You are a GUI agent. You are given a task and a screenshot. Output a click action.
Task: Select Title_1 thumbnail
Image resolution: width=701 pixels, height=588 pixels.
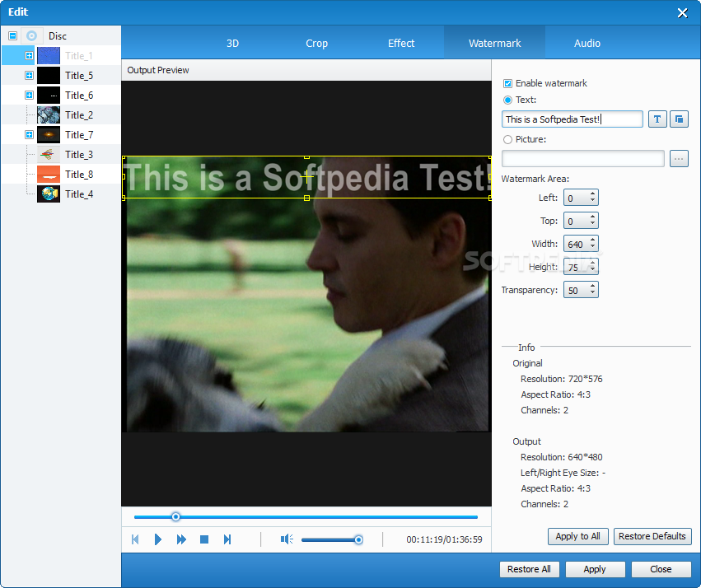(x=49, y=56)
